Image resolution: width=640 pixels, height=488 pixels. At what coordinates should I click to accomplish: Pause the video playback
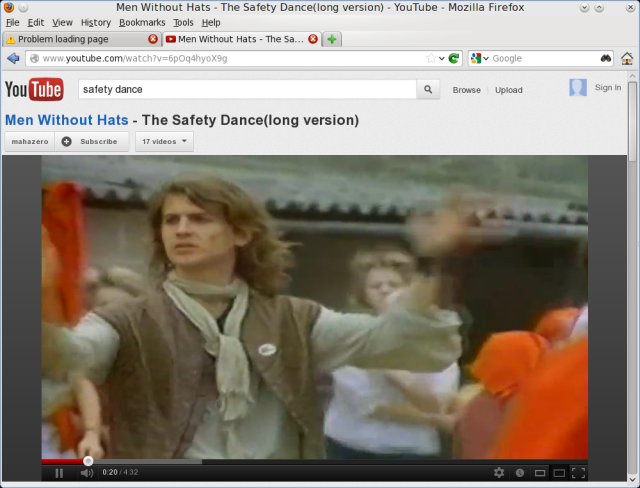[59, 473]
